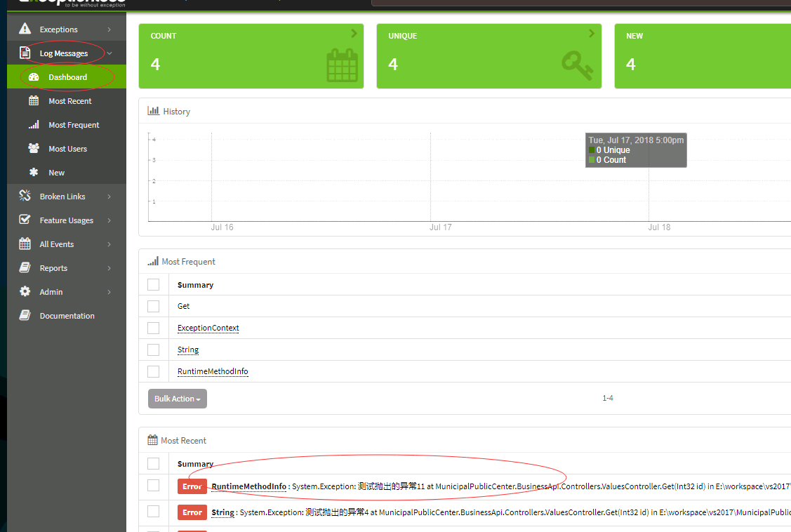Click the Jul 17 marker on History chart
This screenshot has width=791, height=532.
(440, 227)
